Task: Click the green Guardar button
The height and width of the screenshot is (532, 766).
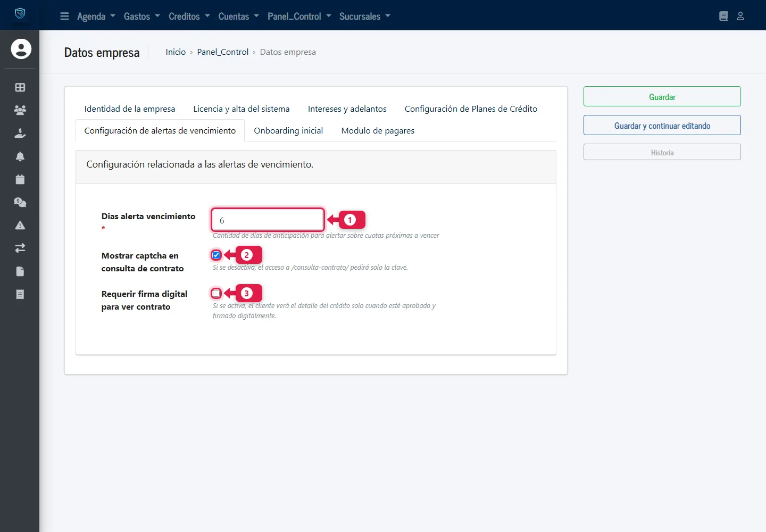Action: 662,96
